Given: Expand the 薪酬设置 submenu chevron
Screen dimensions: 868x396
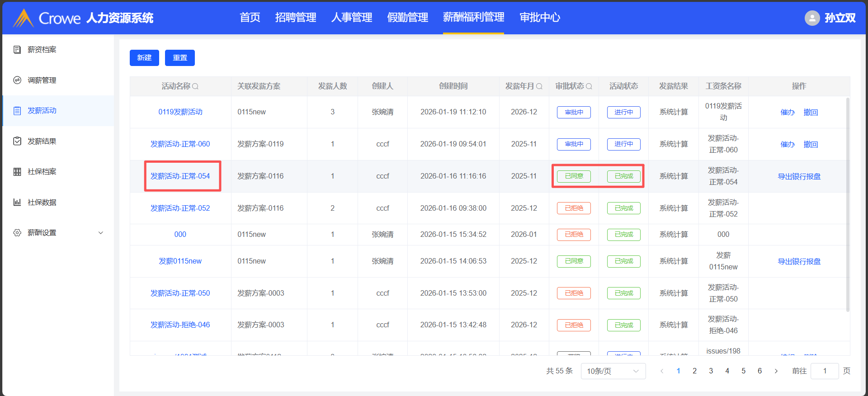Looking at the screenshot, I should point(101,233).
